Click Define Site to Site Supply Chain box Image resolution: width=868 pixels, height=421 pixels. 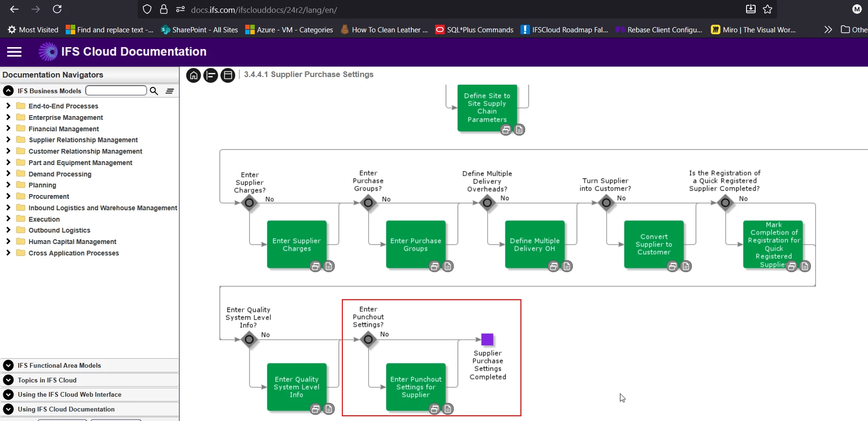tap(487, 108)
